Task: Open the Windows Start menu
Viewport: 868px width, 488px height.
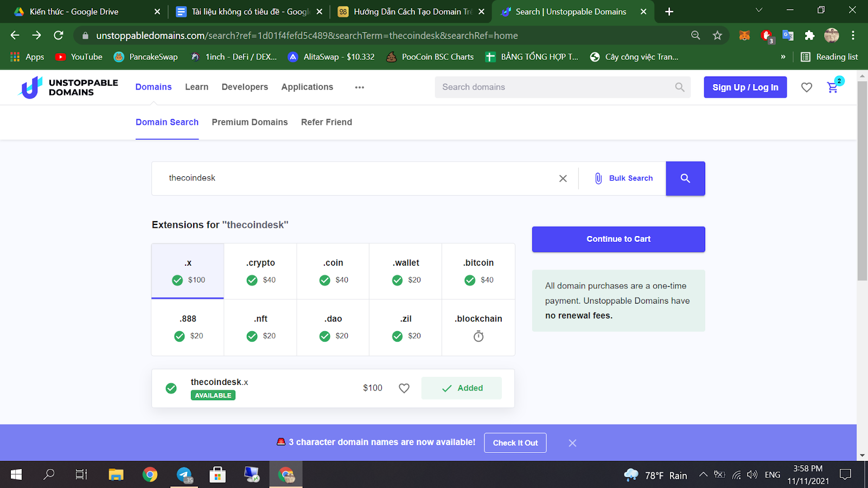Action: click(x=16, y=474)
